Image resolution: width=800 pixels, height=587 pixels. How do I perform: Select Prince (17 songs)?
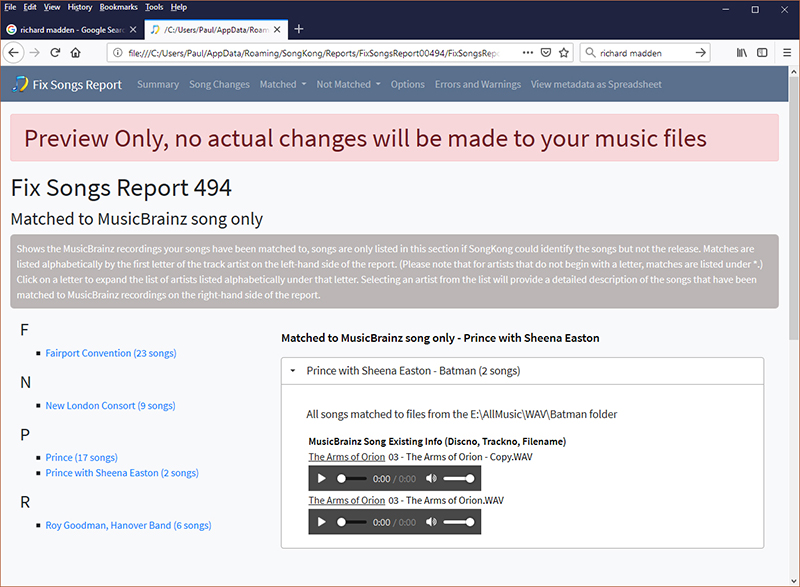82,457
